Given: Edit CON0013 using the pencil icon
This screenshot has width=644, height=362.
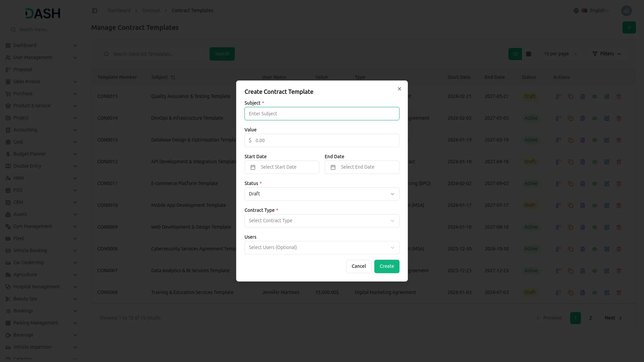Looking at the screenshot, I should pyautogui.click(x=607, y=140).
